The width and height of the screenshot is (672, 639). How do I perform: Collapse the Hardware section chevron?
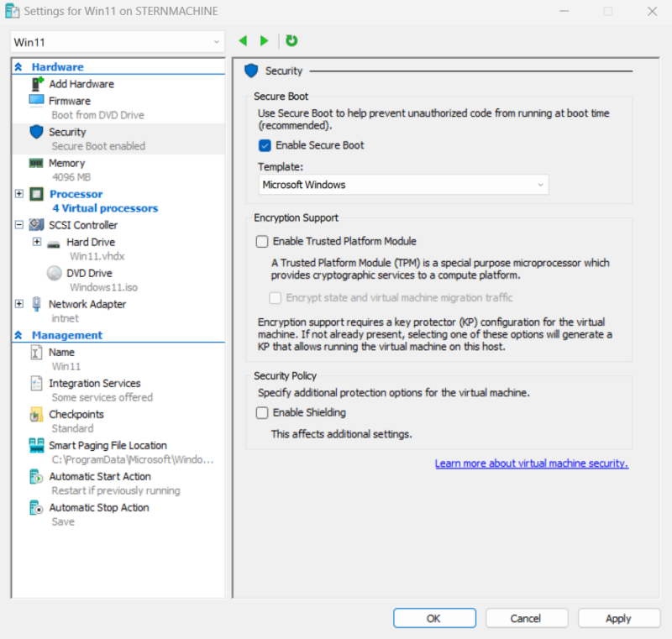(x=18, y=67)
